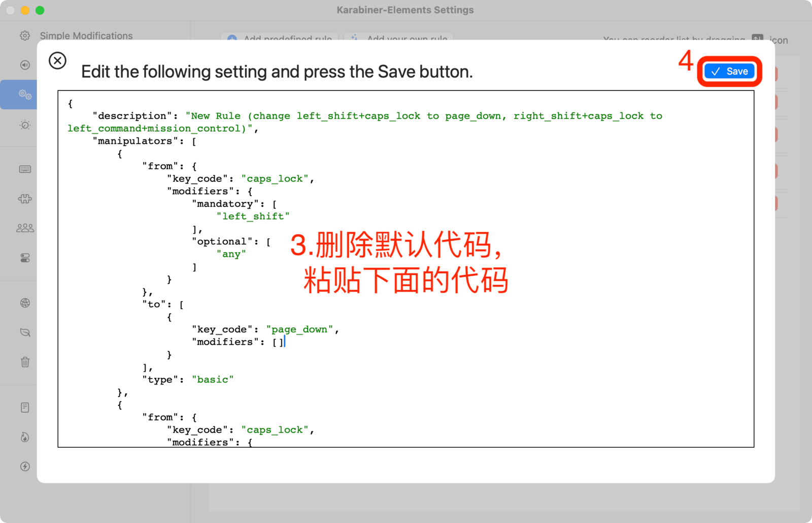The width and height of the screenshot is (812, 523).
Task: Open the Uninstall trash icon
Action: (x=25, y=362)
